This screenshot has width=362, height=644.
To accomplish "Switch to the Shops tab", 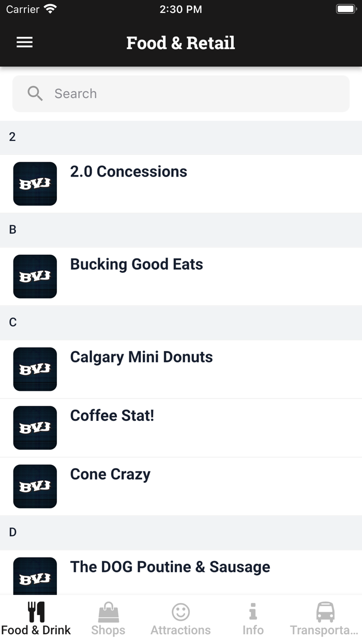I will pyautogui.click(x=108, y=617).
